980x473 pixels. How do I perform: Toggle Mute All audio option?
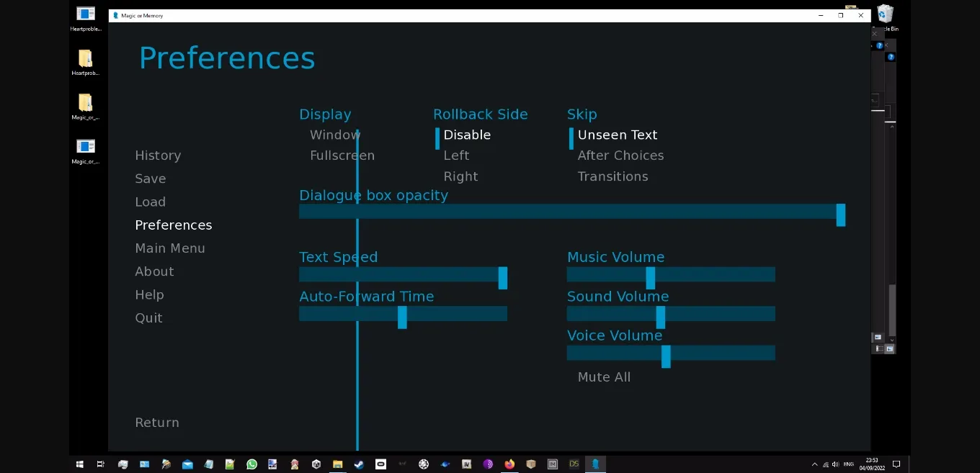[604, 377]
